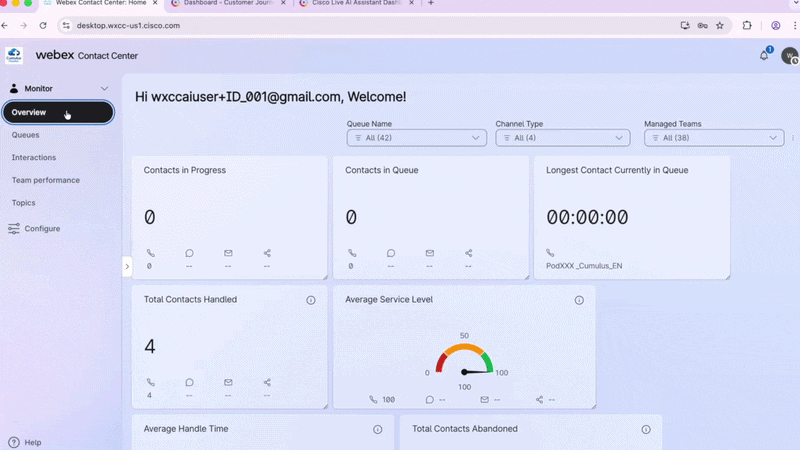Open the Channel Type dropdown

coord(563,138)
